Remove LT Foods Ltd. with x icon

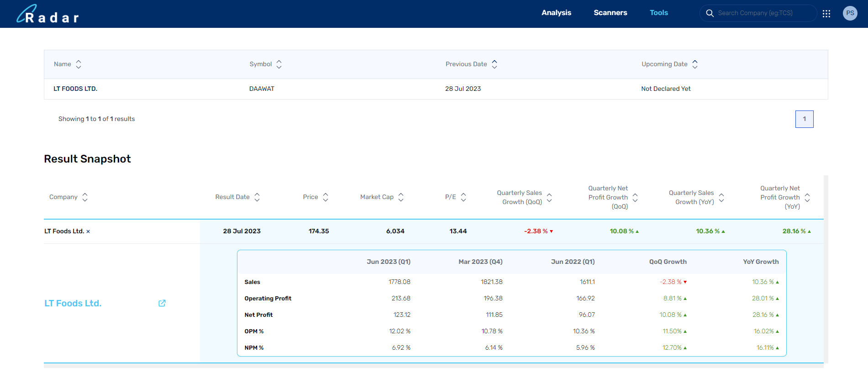(88, 231)
